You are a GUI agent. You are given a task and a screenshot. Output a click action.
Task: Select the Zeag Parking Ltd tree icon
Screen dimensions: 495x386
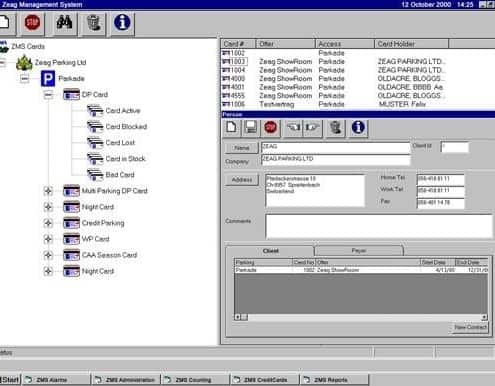tap(24, 62)
